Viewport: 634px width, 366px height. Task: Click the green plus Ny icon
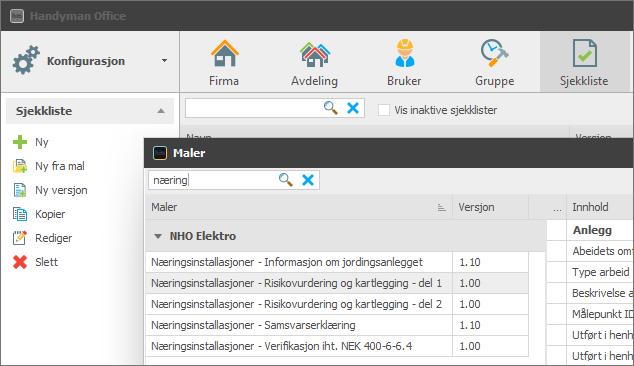(x=20, y=142)
